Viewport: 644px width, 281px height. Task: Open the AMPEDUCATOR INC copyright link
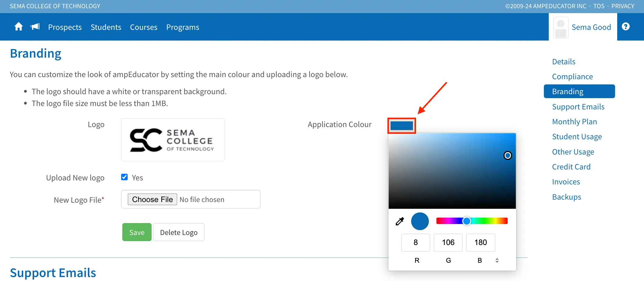pyautogui.click(x=546, y=6)
